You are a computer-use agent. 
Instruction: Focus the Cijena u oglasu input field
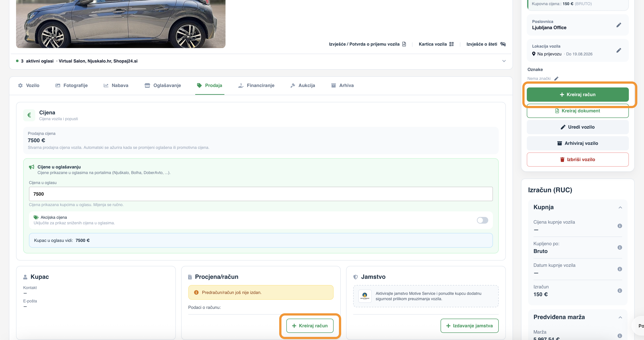click(x=261, y=194)
